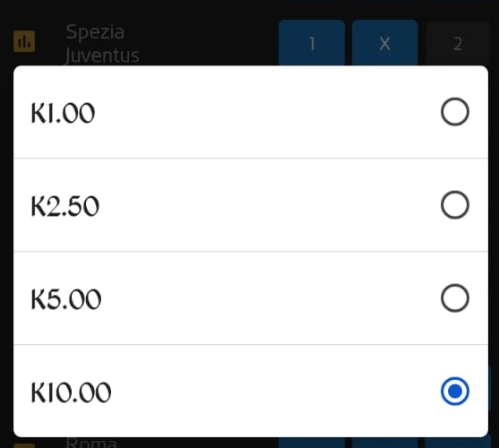Open the Spezia team name
Image resolution: width=499 pixels, height=448 pixels.
[x=95, y=32]
